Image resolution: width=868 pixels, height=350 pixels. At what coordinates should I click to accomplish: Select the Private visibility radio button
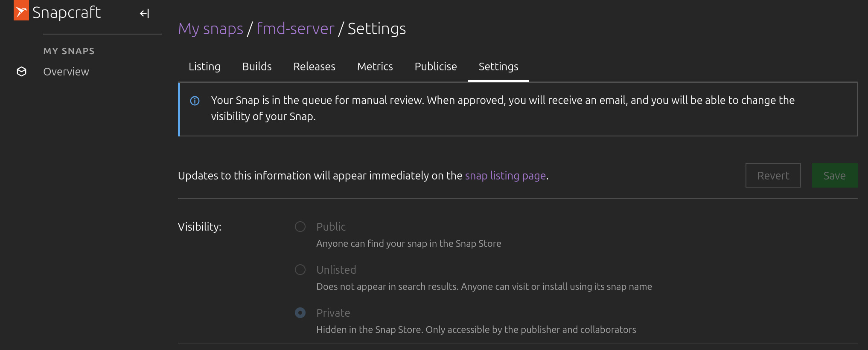pyautogui.click(x=300, y=313)
